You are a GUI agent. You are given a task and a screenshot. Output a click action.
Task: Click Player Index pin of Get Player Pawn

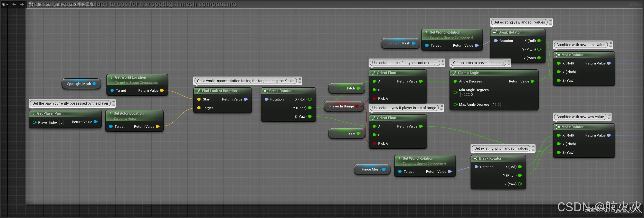tap(35, 123)
